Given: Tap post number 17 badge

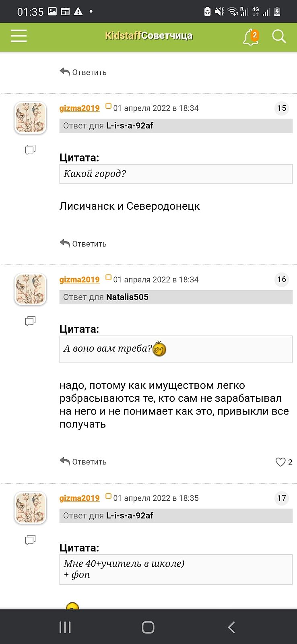Looking at the screenshot, I should point(282,498).
